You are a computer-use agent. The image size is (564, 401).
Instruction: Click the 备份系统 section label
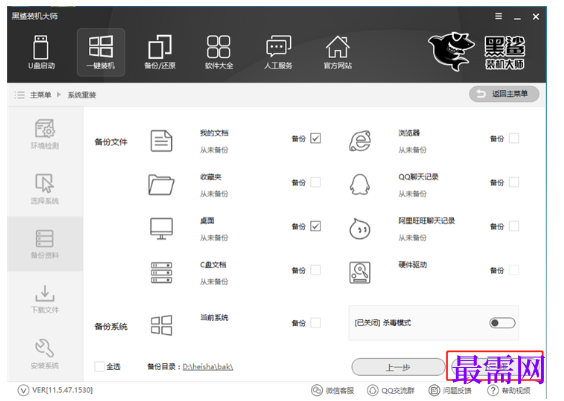click(x=111, y=327)
